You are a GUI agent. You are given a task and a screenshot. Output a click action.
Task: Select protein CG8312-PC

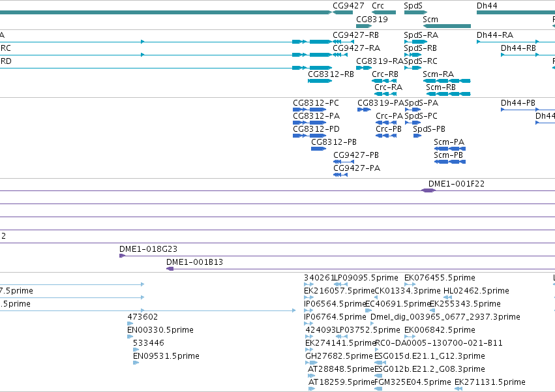(316, 103)
